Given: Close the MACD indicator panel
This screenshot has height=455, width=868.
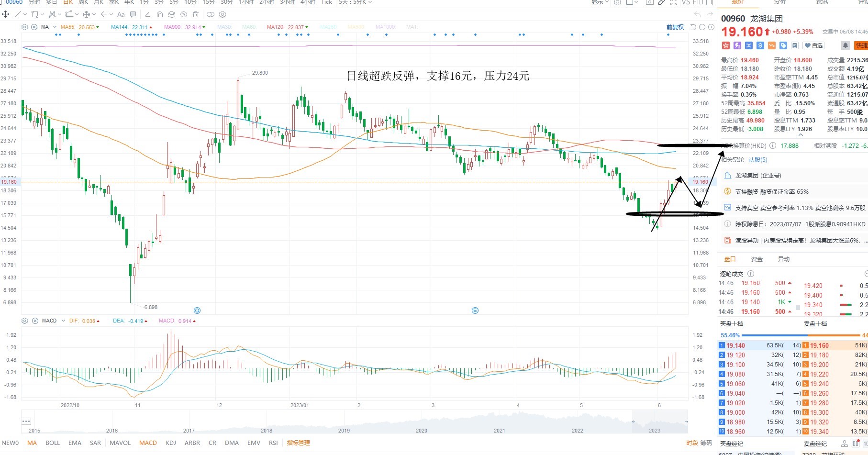Looking at the screenshot, I should (x=34, y=321).
